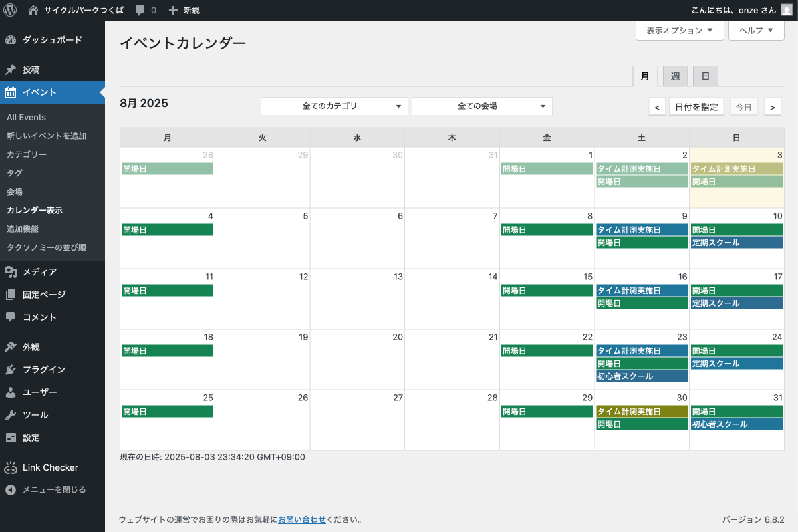Screen dimensions: 798x532
Task: Open 全ての会場 venue dropdown
Action: pyautogui.click(x=482, y=106)
